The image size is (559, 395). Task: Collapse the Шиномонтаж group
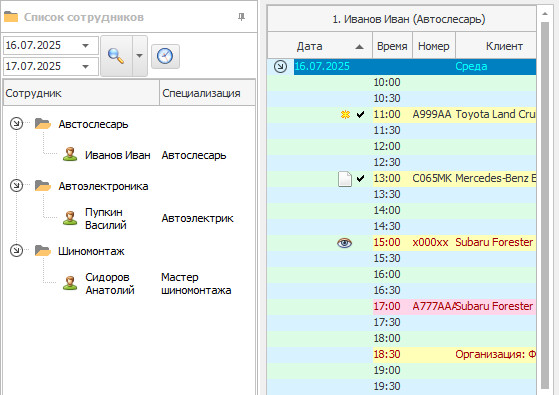(16, 250)
